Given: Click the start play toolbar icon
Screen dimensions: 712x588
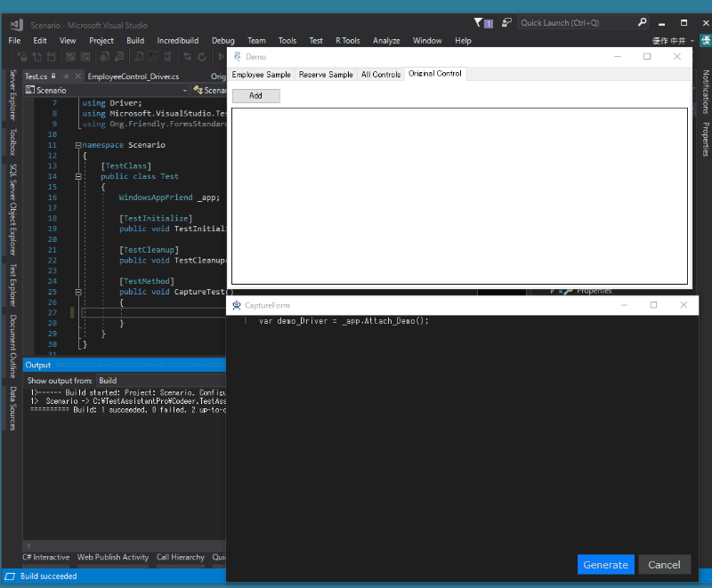Looking at the screenshot, I should [221, 57].
